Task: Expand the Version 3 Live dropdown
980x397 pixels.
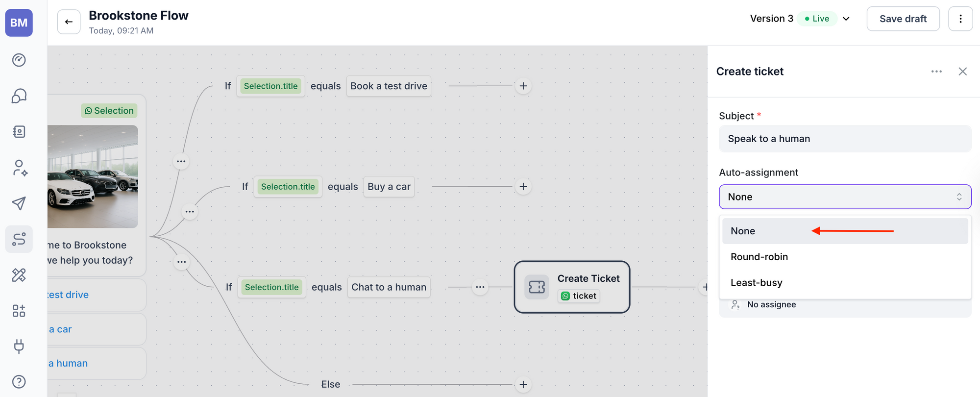Action: tap(846, 19)
